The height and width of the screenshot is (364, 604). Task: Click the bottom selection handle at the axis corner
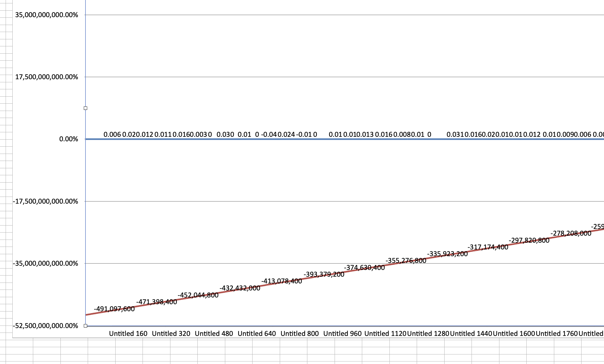tap(85, 326)
